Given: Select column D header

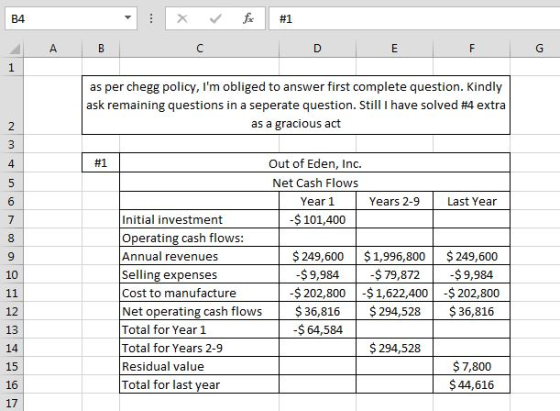Looking at the screenshot, I should click(x=318, y=49).
